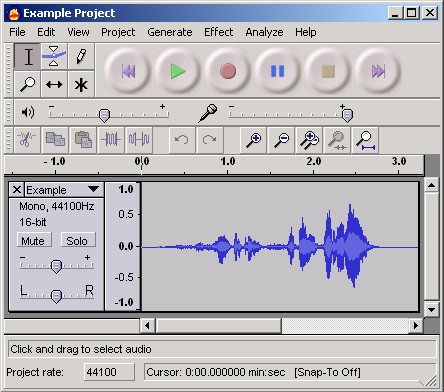The width and height of the screenshot is (444, 392).
Task: Open the Effect menu
Action: pyautogui.click(x=219, y=32)
